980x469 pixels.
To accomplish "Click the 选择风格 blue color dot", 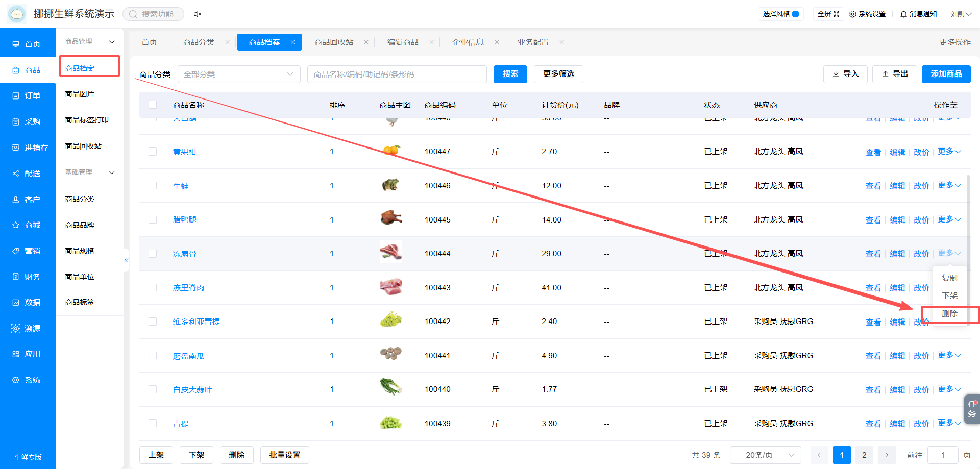I will pyautogui.click(x=795, y=14).
